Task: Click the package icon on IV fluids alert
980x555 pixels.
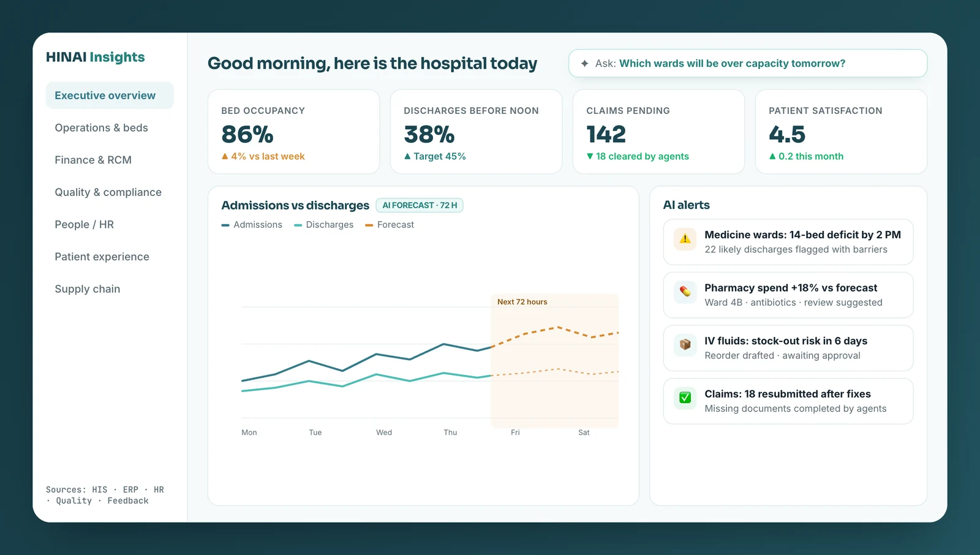Action: click(685, 345)
